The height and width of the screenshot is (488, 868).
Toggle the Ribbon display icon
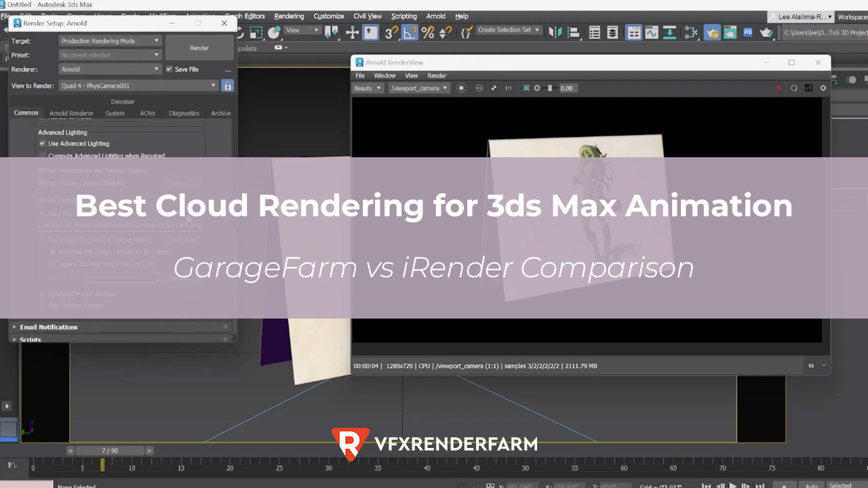(634, 32)
